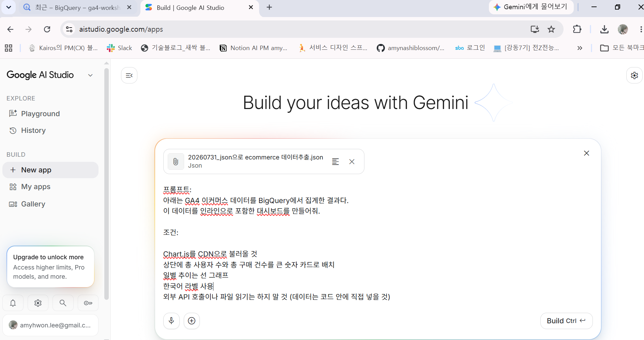Switch to the BigQuery browser tab
The width and height of the screenshot is (644, 340).
[x=78, y=7]
